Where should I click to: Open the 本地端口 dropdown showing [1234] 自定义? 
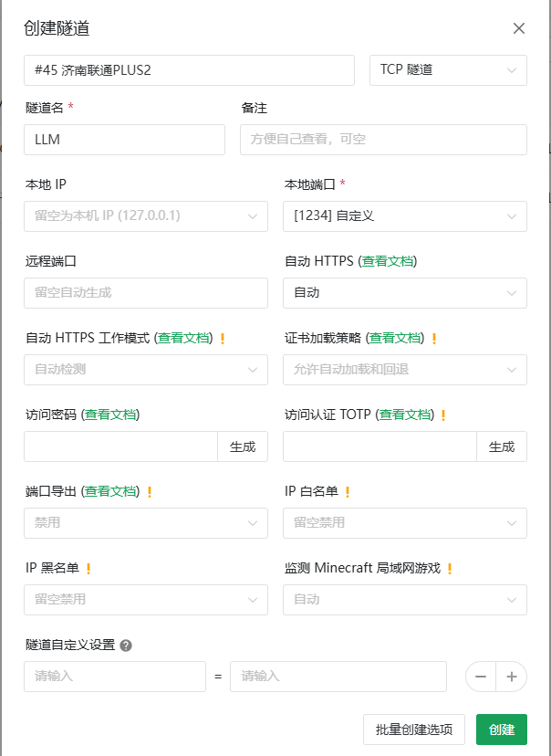pyautogui.click(x=404, y=216)
